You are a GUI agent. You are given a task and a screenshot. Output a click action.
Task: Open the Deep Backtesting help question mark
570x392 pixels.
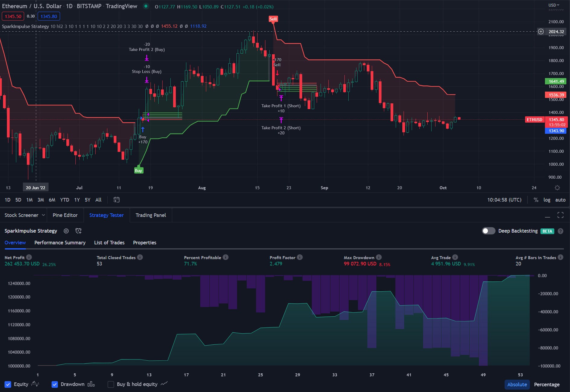point(561,231)
